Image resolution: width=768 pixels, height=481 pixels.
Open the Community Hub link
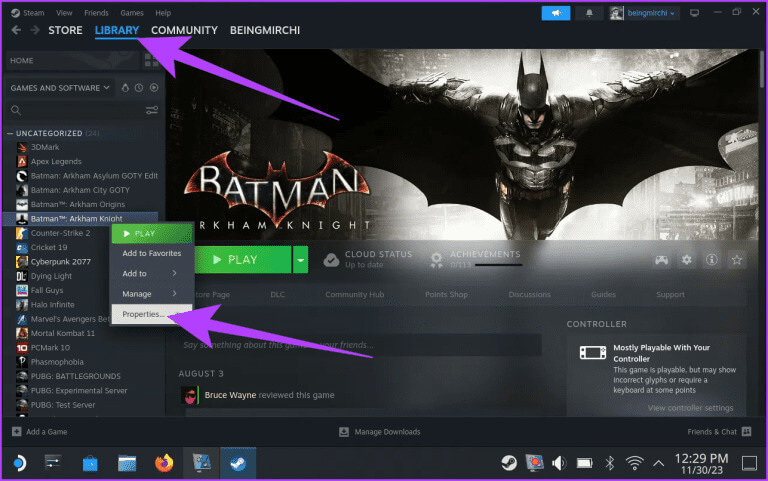click(x=355, y=294)
